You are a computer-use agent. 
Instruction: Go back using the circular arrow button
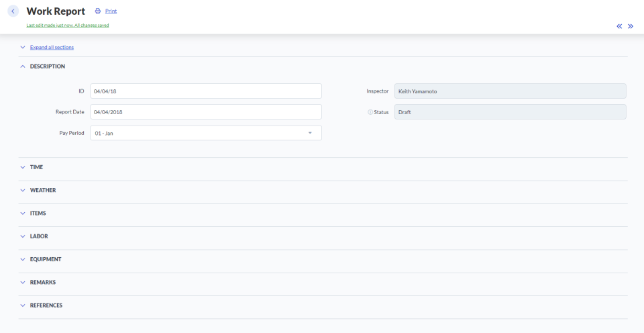[13, 11]
